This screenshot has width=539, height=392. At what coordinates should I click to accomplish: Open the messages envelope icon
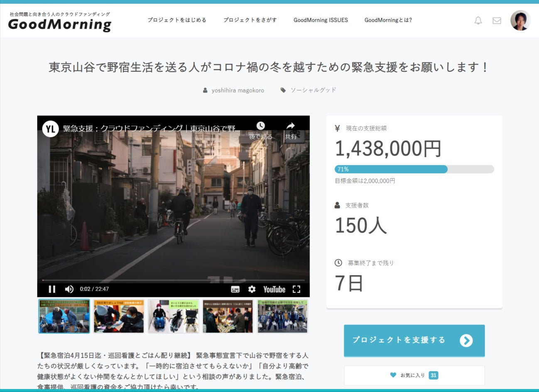point(497,20)
